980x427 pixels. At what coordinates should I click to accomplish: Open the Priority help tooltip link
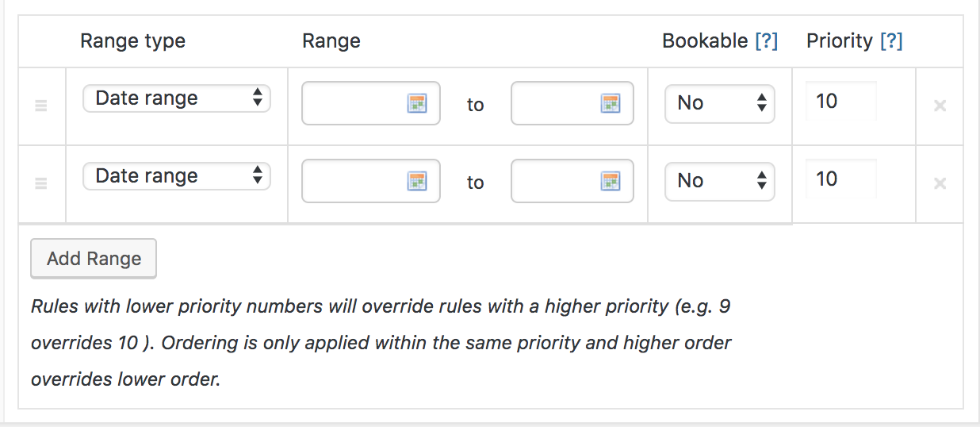[891, 41]
